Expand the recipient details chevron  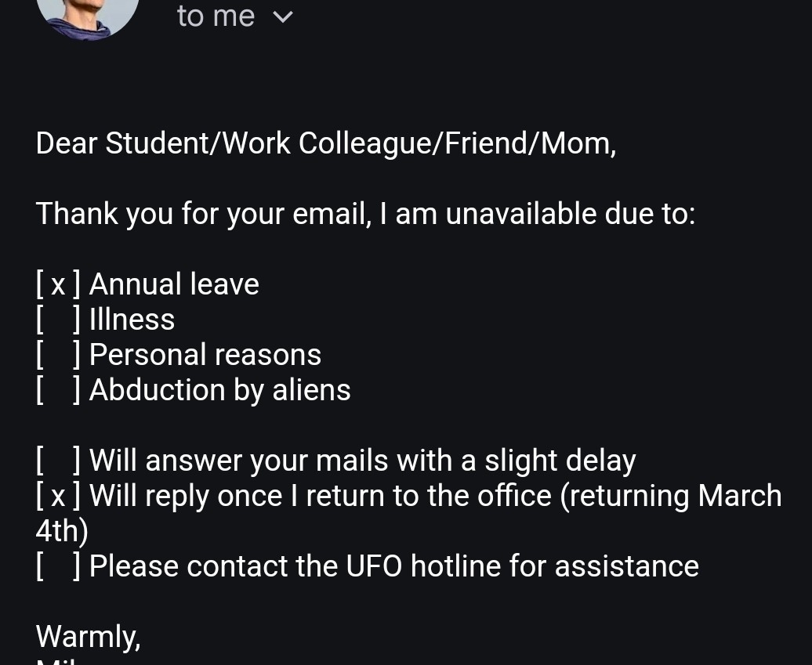pos(282,16)
